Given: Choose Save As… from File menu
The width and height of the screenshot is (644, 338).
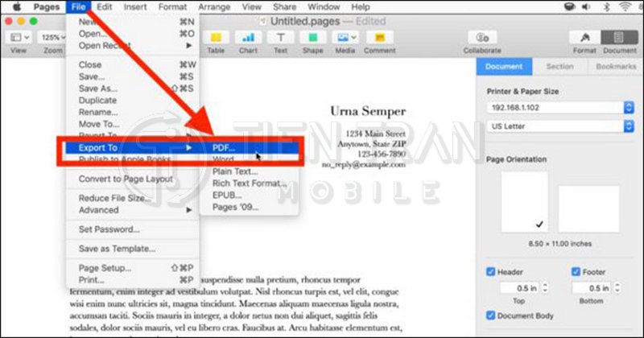Looking at the screenshot, I should point(133,89).
